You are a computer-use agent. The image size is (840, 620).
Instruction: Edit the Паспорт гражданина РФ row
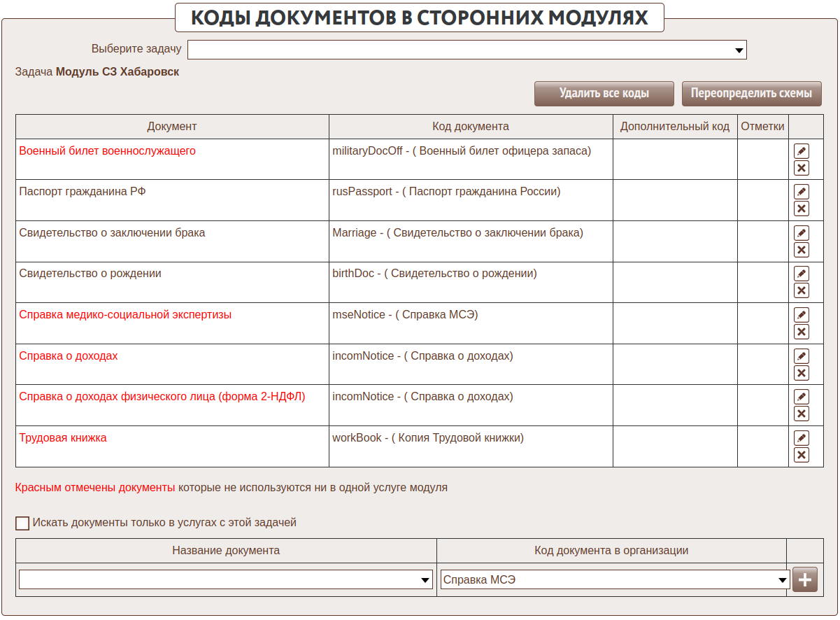[x=802, y=192]
